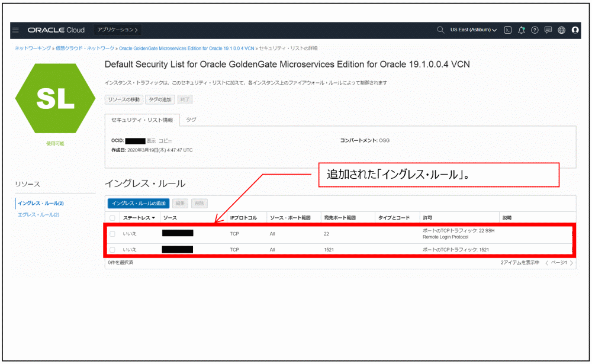592x364 pixels.
Task: Open the search magnifier icon
Action: [440, 30]
